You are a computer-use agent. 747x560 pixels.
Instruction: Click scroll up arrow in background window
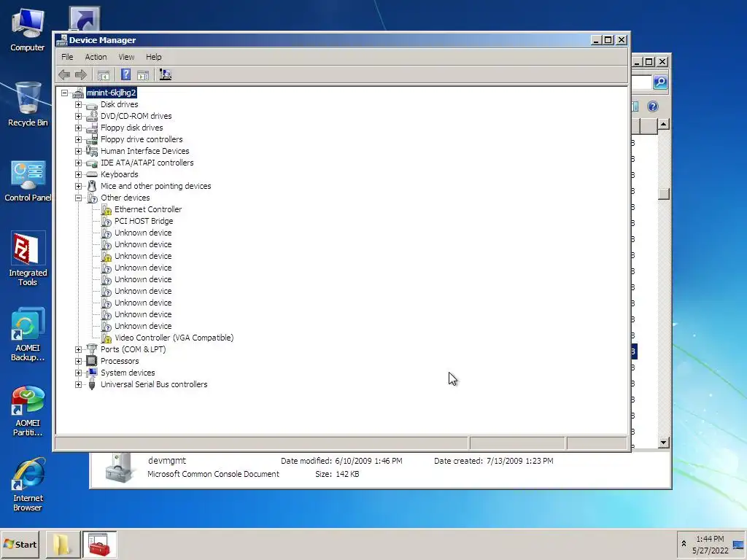pos(664,124)
